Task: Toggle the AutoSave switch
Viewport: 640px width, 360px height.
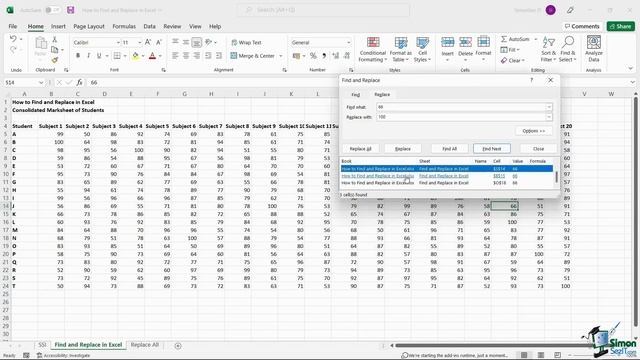Action: pos(53,10)
